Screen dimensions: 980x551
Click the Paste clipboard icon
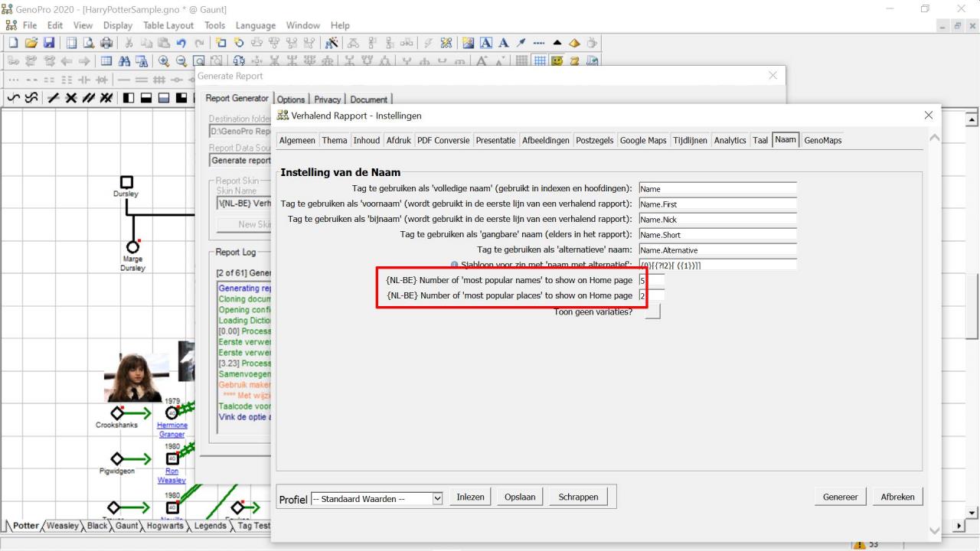coord(163,43)
